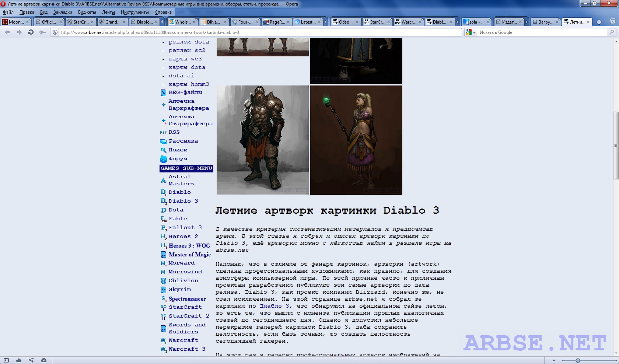The width and height of the screenshot is (619, 364).
Task: Toggle the Opera Turbo gauge icon
Action: [44, 360]
